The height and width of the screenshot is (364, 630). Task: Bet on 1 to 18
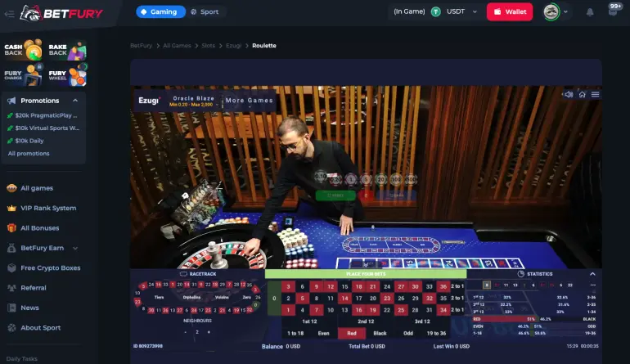295,333
